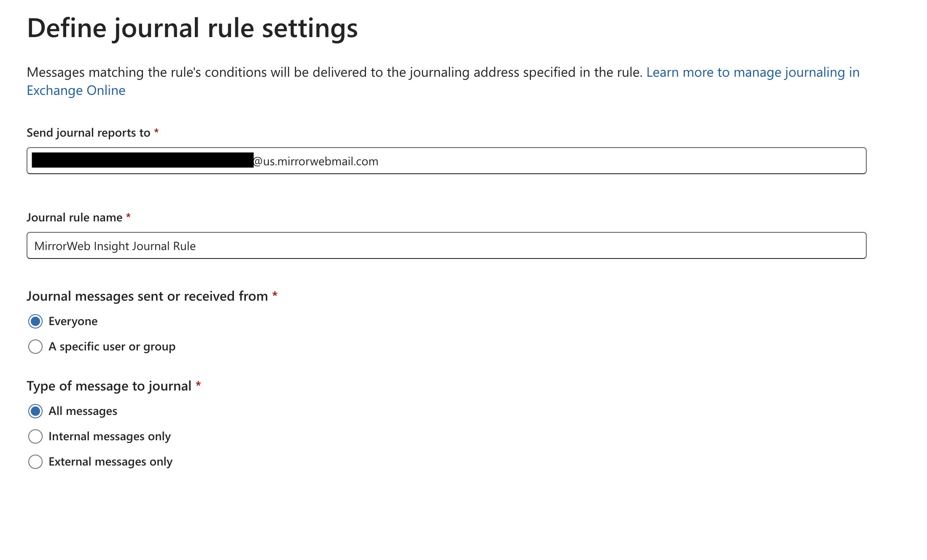The width and height of the screenshot is (927, 560).
Task: Click the 'Send journal reports to' label
Action: coord(89,133)
